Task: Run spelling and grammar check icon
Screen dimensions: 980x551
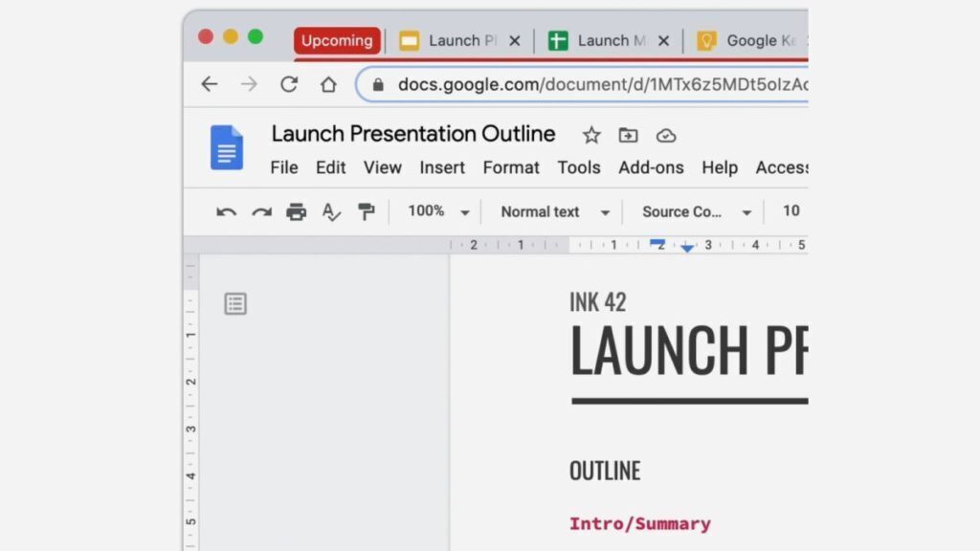Action: click(x=331, y=212)
